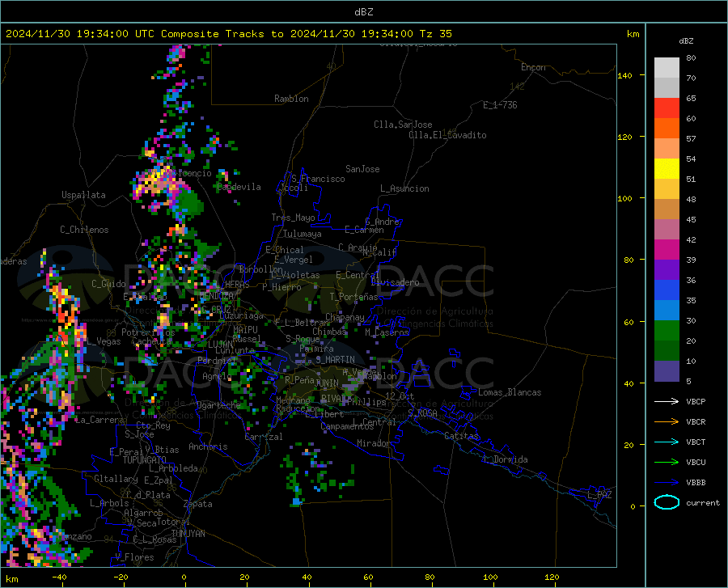Click the 60 km tick on vertical axis
Image resolution: width=728 pixels, height=588 pixels.
click(629, 322)
